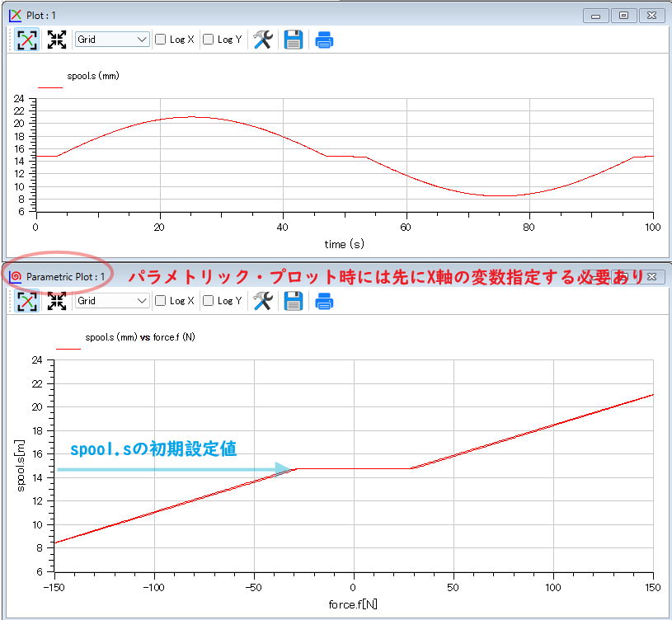
Task: Click the 'force.f[N]' axis label
Action: coord(353,604)
